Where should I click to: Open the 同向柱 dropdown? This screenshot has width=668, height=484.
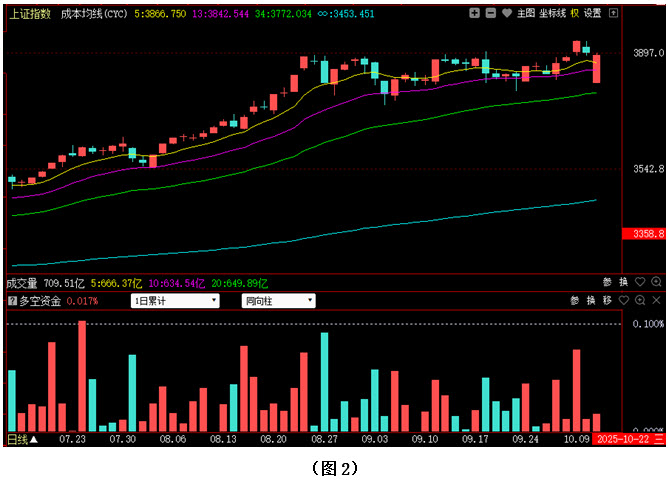(x=279, y=300)
